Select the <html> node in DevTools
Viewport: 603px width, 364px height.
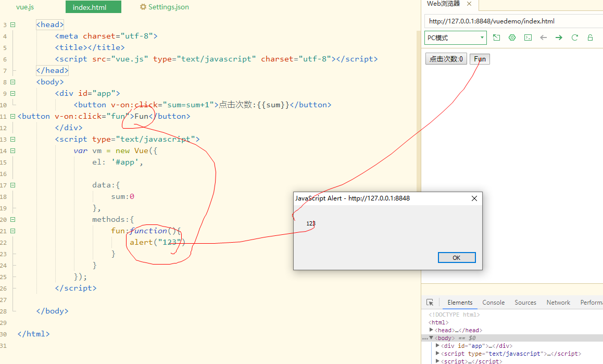click(438, 322)
